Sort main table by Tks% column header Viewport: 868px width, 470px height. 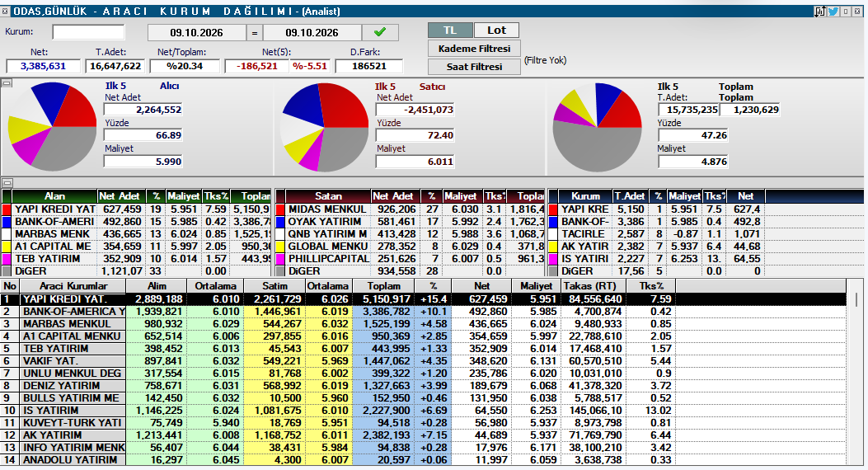click(x=651, y=286)
